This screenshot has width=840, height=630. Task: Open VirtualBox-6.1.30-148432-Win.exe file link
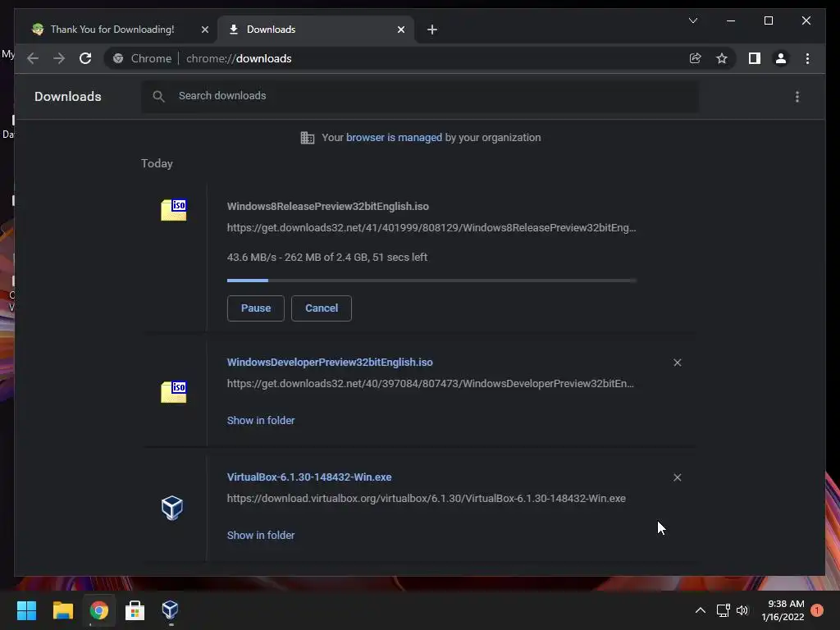pyautogui.click(x=309, y=477)
